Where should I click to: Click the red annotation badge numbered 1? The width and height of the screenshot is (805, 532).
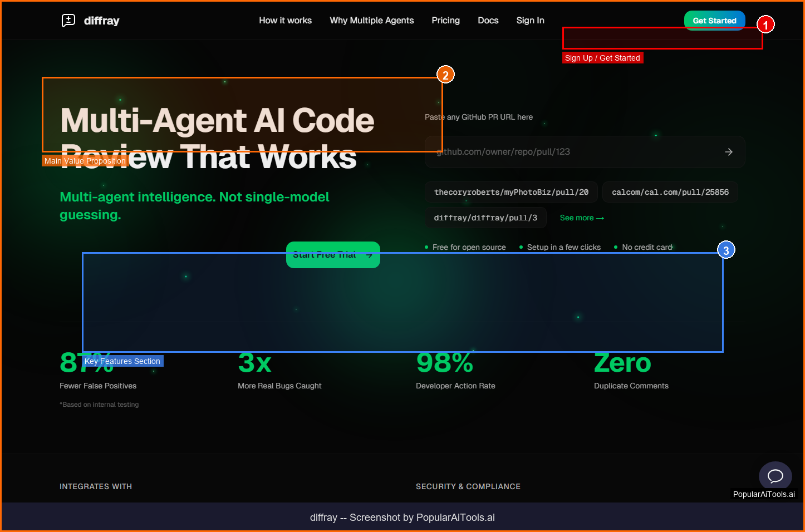coord(765,24)
